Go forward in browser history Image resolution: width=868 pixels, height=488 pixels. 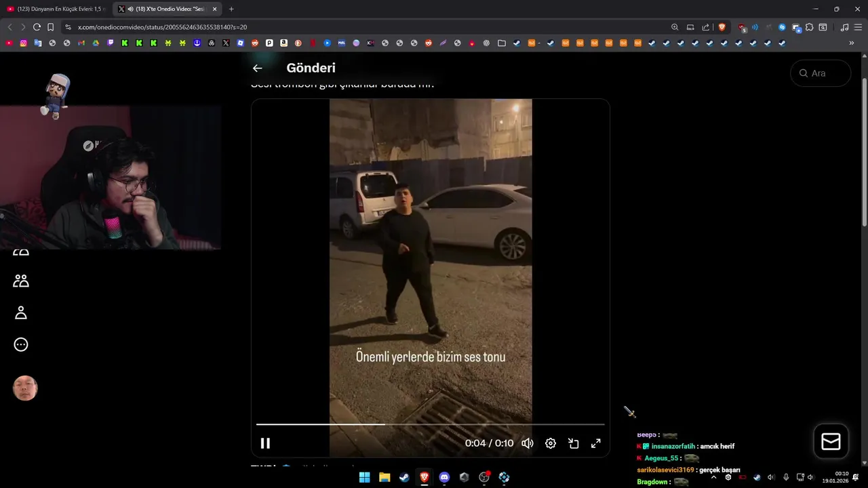22,27
